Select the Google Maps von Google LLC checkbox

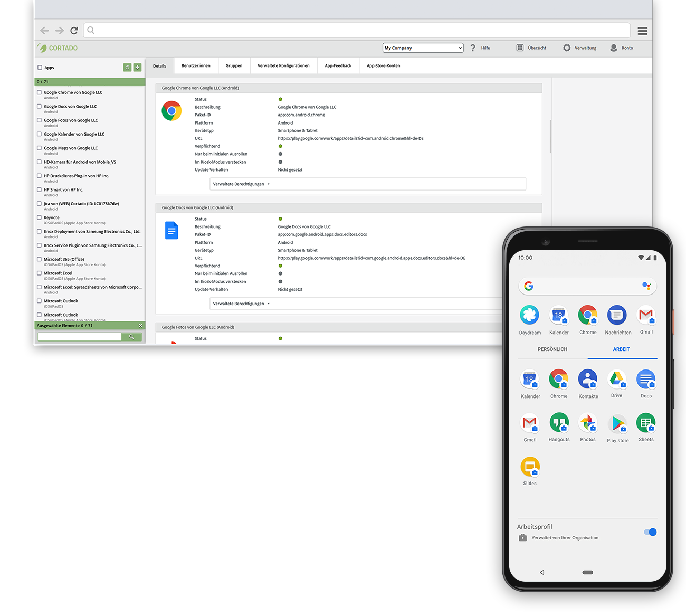tap(39, 148)
